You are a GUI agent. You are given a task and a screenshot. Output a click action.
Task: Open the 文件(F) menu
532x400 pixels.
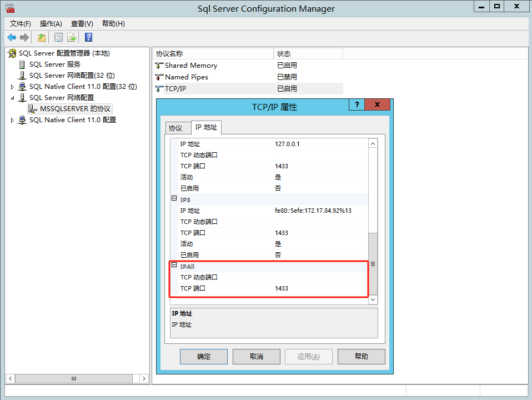coord(21,24)
